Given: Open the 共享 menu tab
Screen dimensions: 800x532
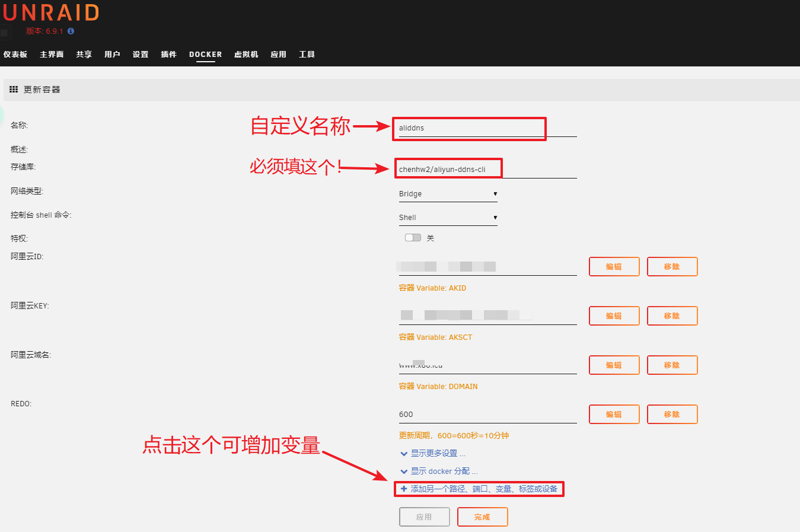Looking at the screenshot, I should tap(84, 54).
